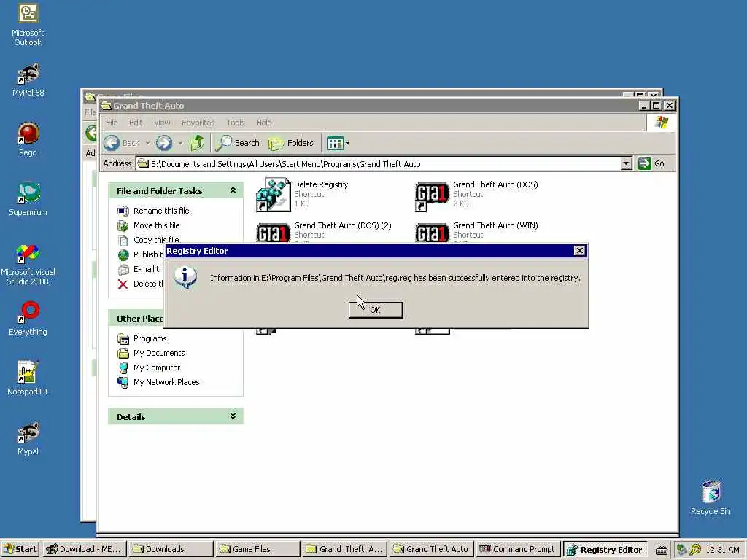Open My Network Places link

(166, 382)
